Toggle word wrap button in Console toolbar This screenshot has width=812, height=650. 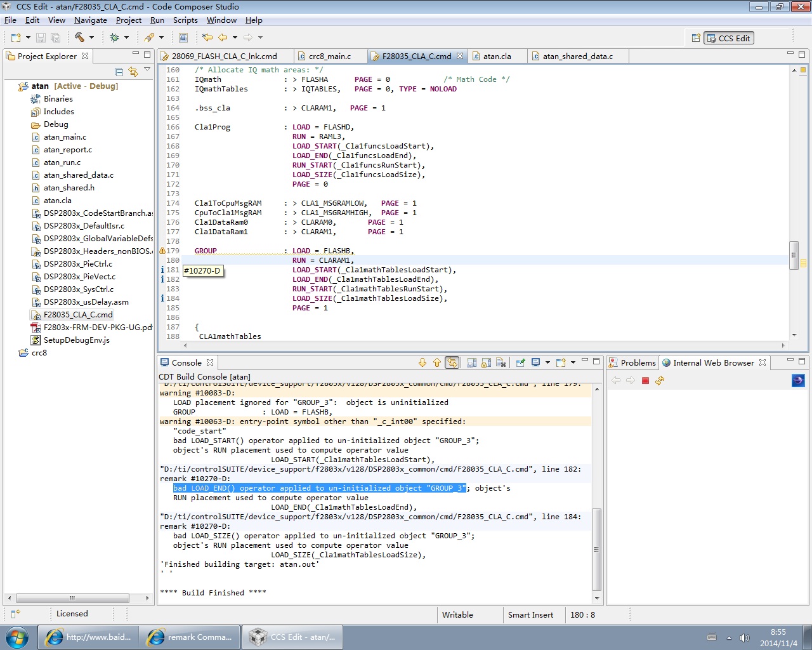coord(452,362)
